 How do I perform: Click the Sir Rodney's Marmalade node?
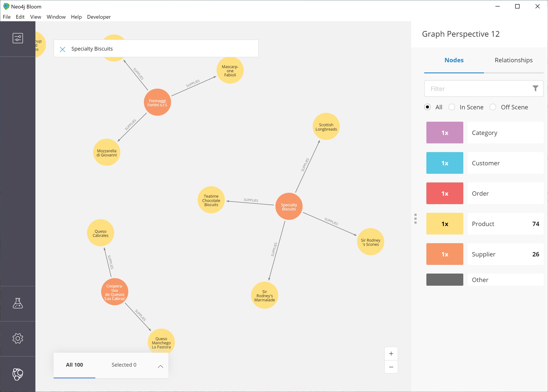point(265,295)
